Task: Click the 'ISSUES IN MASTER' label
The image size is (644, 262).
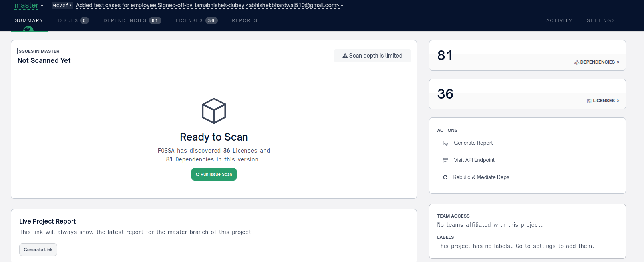Action: (x=38, y=51)
